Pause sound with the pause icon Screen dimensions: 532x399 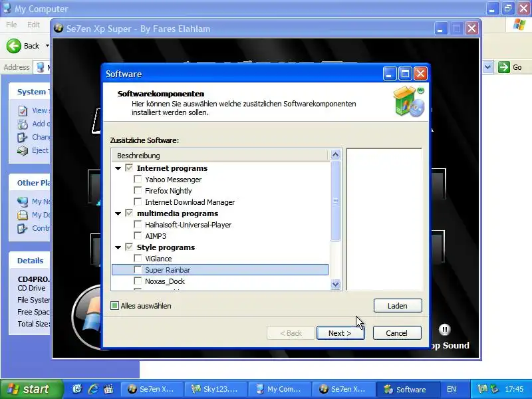444,329
